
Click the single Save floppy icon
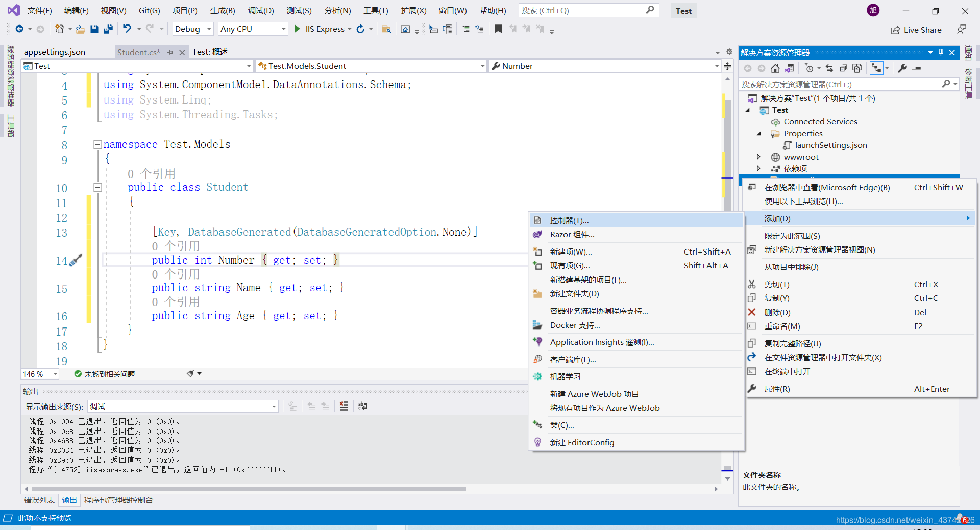[x=94, y=29]
